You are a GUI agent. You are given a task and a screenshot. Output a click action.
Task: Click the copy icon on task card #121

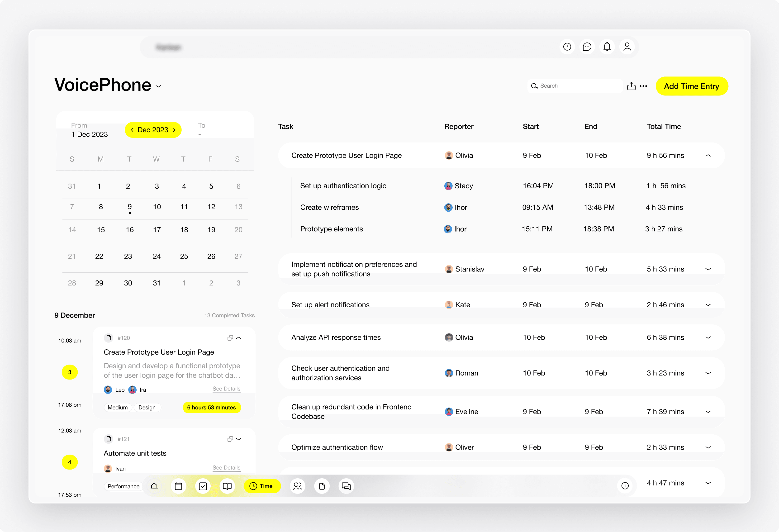[x=230, y=439]
